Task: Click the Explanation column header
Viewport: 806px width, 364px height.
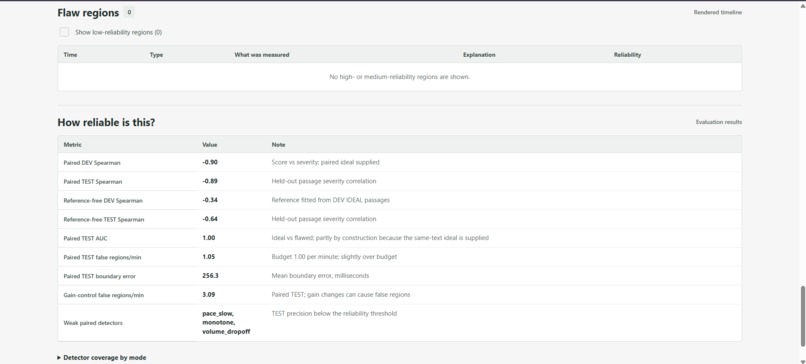Action: 479,54
